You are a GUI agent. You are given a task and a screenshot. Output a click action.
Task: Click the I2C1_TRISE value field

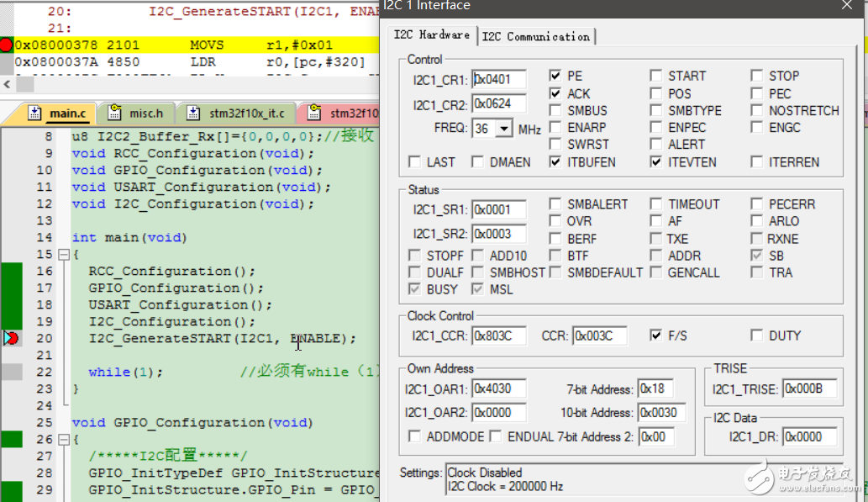(809, 389)
